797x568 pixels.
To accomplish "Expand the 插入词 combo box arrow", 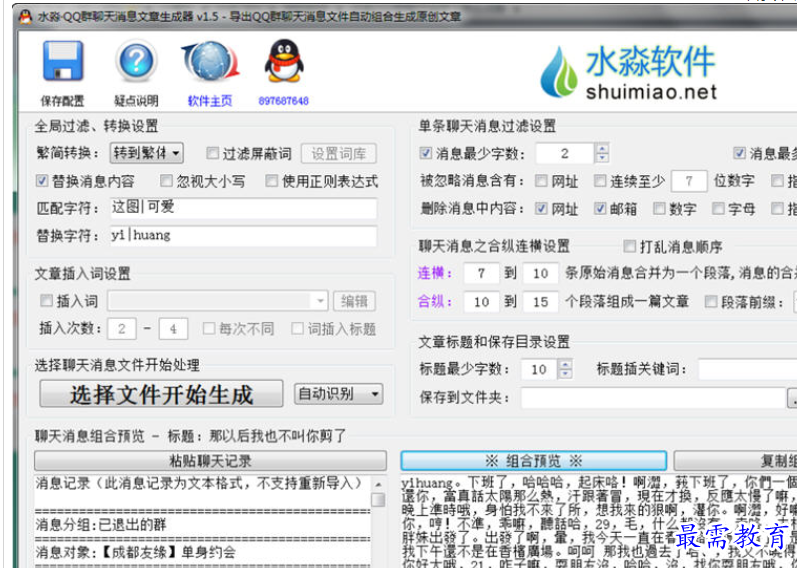I will (320, 301).
